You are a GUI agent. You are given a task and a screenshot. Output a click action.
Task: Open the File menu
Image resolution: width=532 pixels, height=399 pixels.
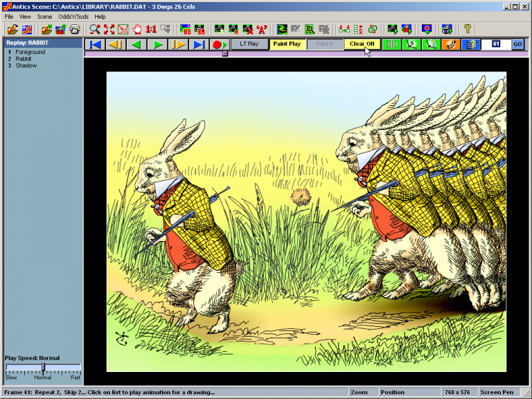click(9, 17)
